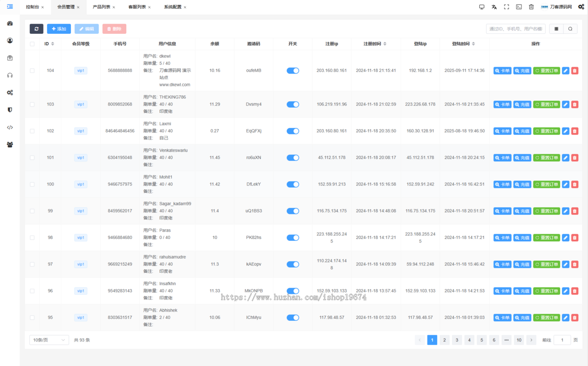
Task: Click 充值 for user Insafkhn
Action: coord(522,291)
